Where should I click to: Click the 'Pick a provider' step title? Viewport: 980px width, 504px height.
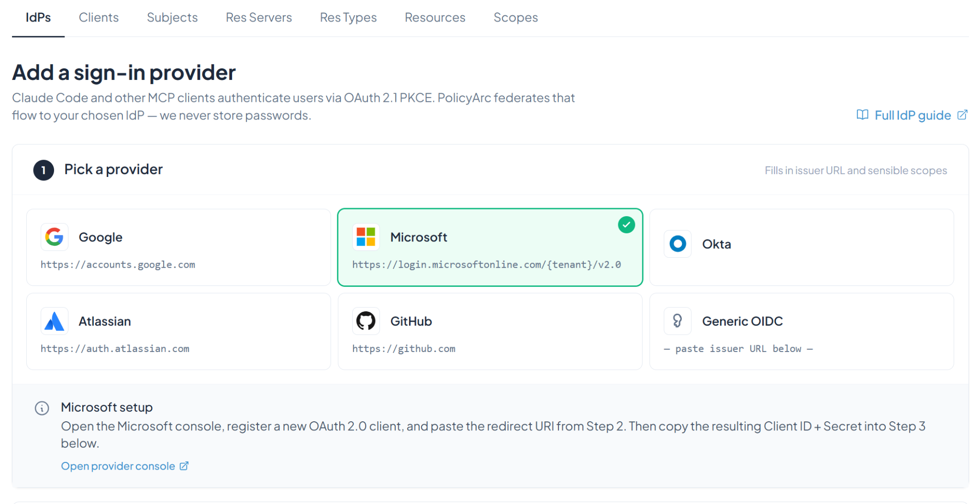click(x=113, y=169)
